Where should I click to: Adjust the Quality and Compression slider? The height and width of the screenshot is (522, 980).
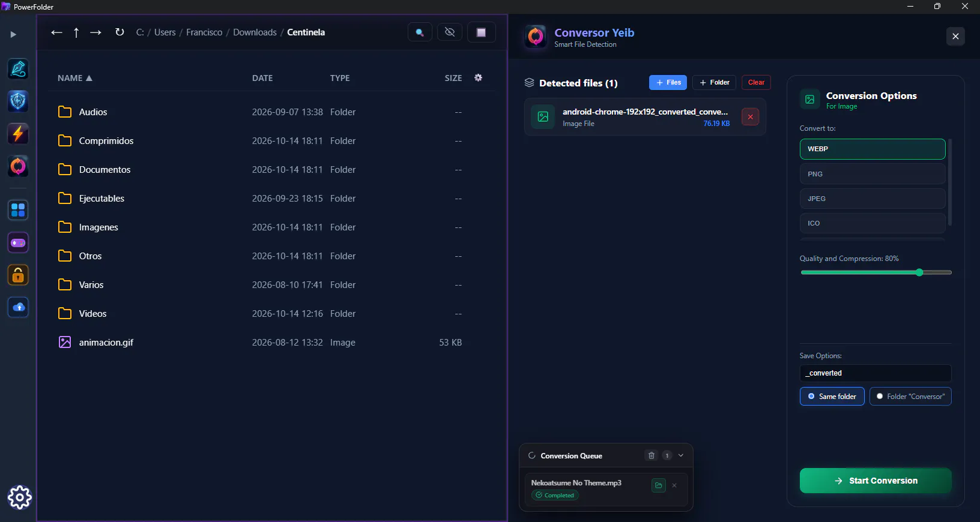876,272
